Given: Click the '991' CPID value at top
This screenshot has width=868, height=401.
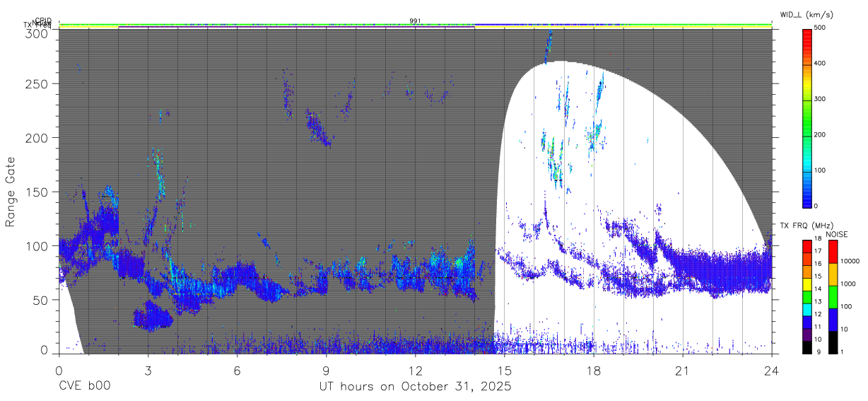Looking at the screenshot, I should 416,21.
